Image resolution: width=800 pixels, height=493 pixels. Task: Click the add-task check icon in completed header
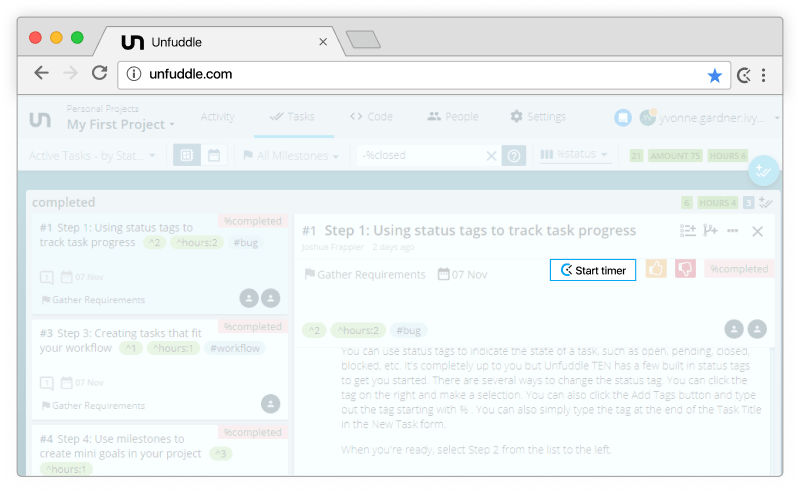click(765, 203)
